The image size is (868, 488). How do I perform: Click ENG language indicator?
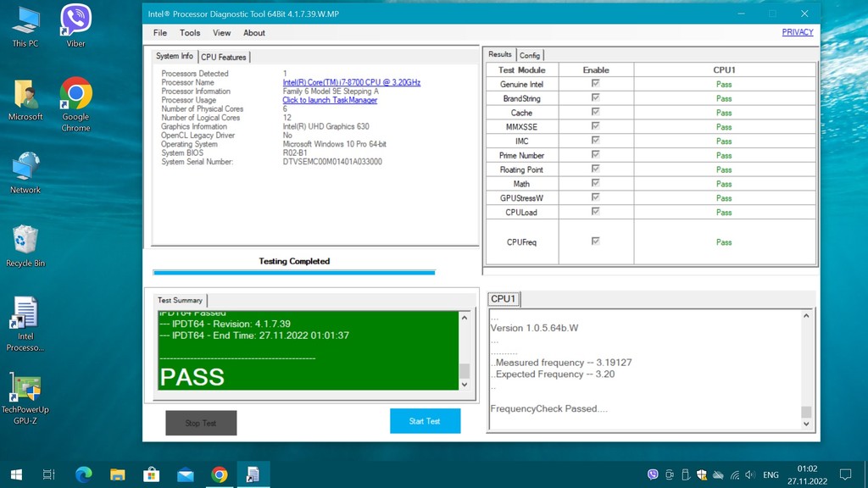click(x=771, y=474)
